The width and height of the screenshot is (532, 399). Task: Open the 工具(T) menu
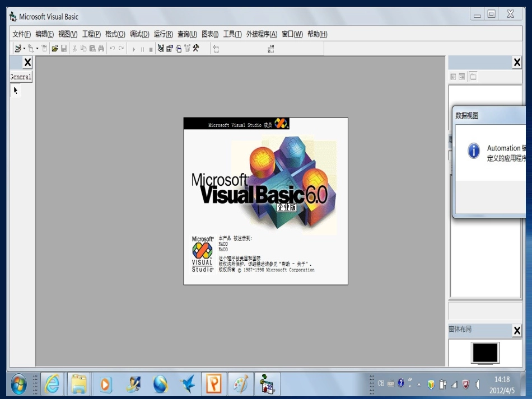click(232, 34)
